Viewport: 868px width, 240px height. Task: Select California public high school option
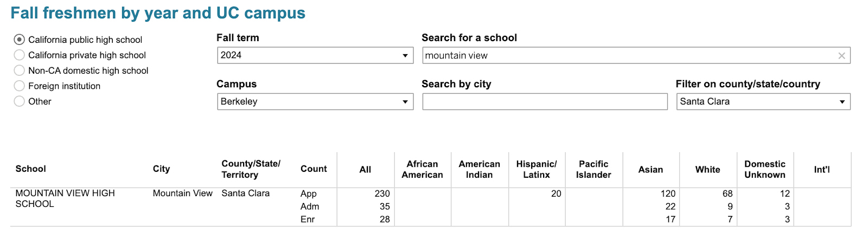click(x=20, y=40)
